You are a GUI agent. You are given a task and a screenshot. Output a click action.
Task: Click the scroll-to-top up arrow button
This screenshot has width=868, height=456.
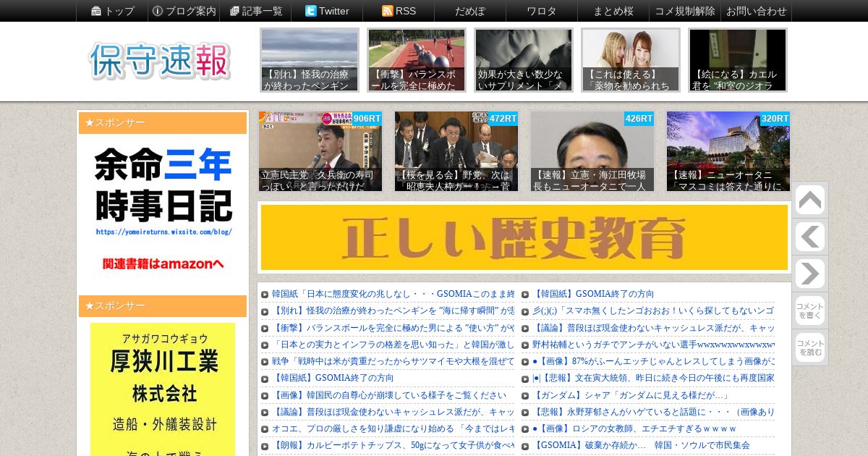coord(810,200)
